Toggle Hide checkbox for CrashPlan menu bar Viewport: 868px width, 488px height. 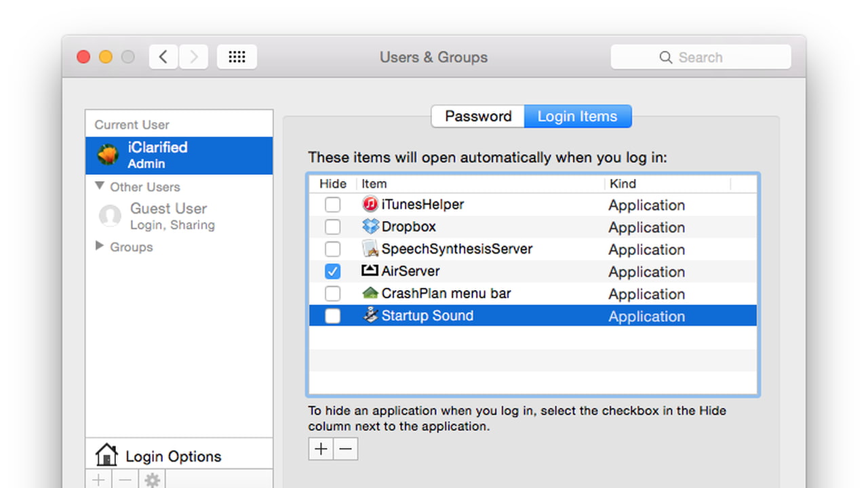point(332,293)
